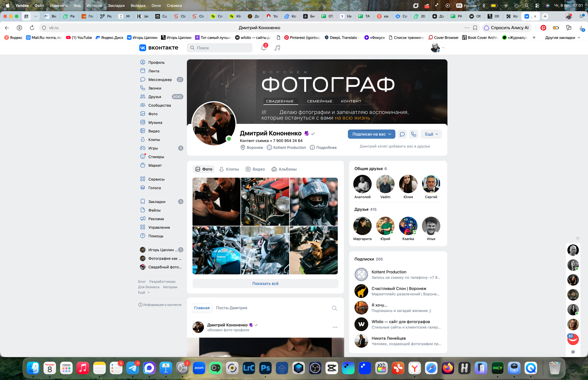588x380 pixels.
Task: Add a new browser tab with plus
Action: coord(545,16)
